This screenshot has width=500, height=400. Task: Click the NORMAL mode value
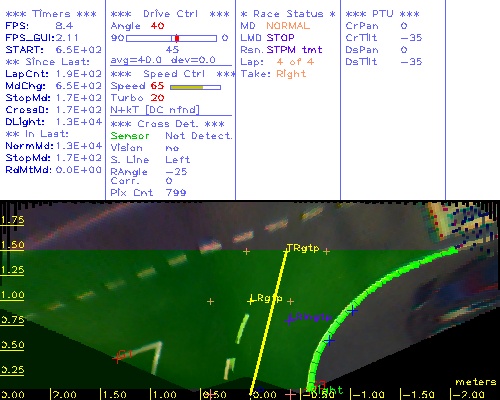(x=288, y=26)
